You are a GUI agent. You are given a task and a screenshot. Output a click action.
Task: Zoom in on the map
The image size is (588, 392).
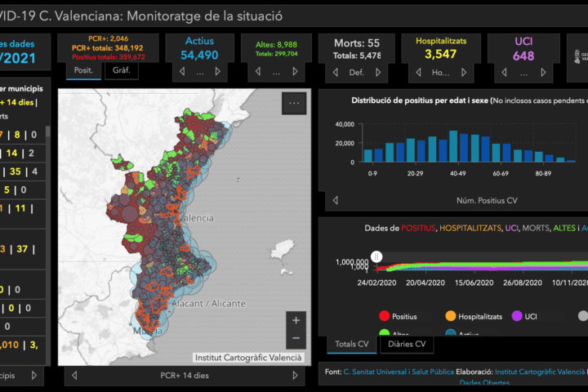296,320
